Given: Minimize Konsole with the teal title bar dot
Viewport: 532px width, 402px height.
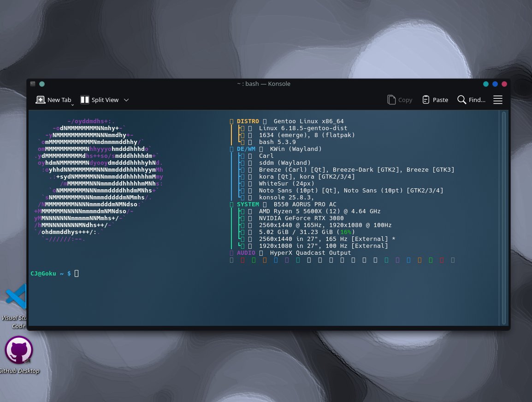Looking at the screenshot, I should pyautogui.click(x=486, y=84).
